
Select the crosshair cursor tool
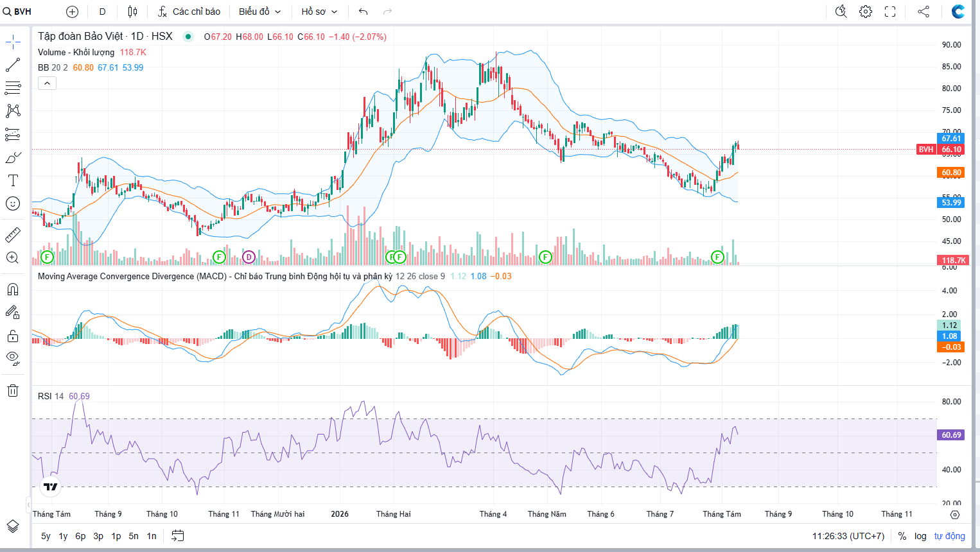(13, 42)
